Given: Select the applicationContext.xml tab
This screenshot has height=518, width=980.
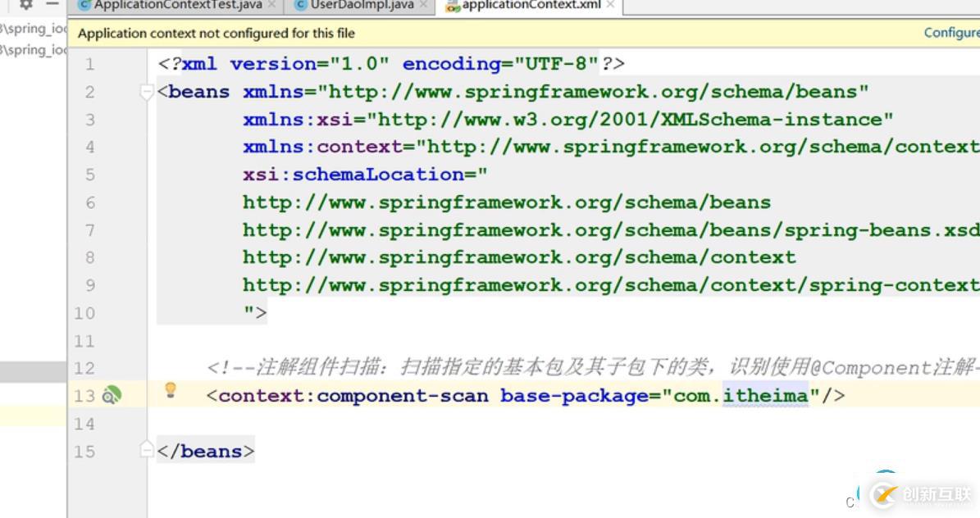Looking at the screenshot, I should [x=531, y=5].
